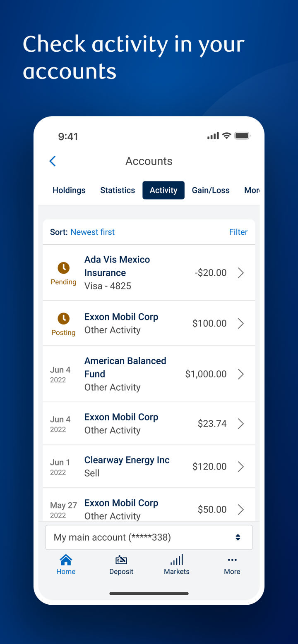
Task: Select the Activity tab
Action: click(163, 190)
